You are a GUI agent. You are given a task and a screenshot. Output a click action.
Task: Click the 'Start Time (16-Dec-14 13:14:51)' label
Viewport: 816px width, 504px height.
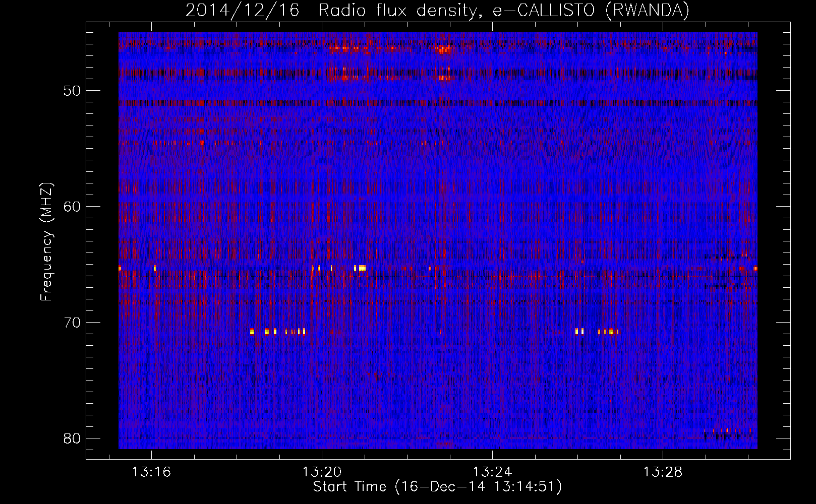pyautogui.click(x=437, y=487)
